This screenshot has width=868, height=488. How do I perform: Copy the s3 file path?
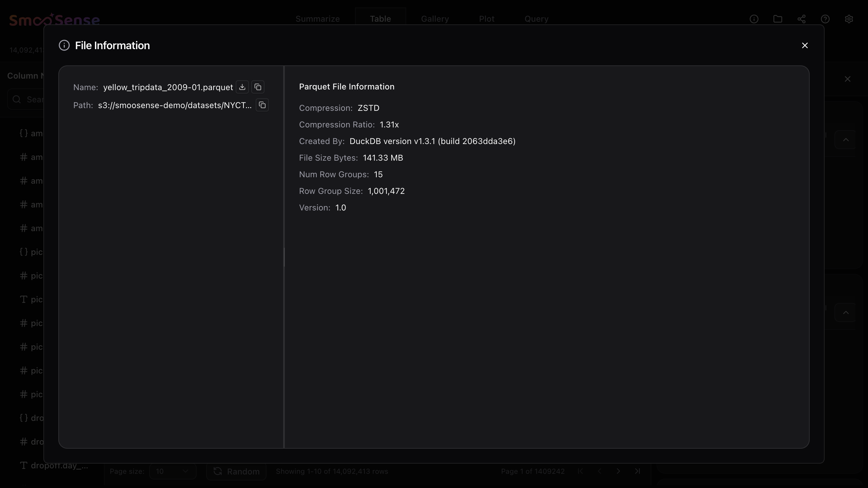coord(262,105)
